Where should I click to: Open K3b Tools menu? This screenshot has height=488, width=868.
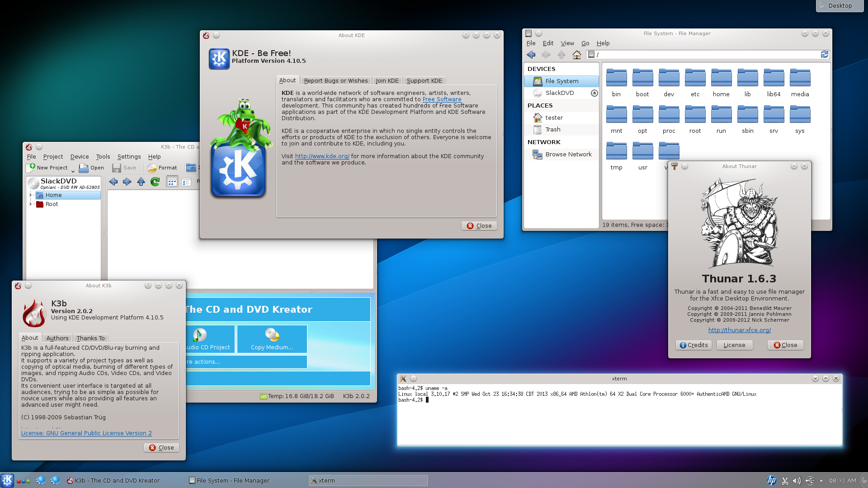click(103, 157)
